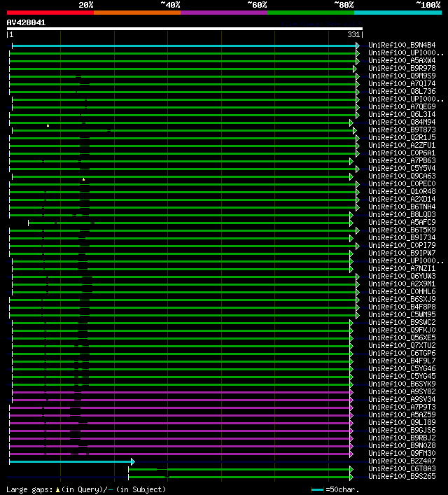Viewport: 448px width, 495px height.
Task: Select the UniRef100_C5WM95 label
Action: (402, 315)
